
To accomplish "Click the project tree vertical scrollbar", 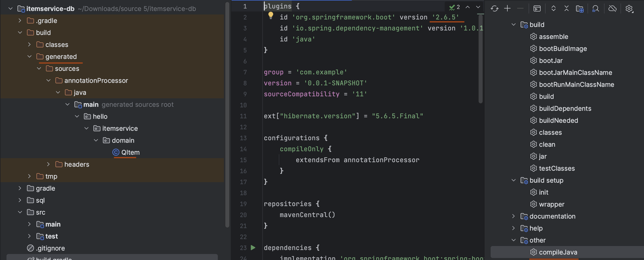I will click(x=227, y=115).
